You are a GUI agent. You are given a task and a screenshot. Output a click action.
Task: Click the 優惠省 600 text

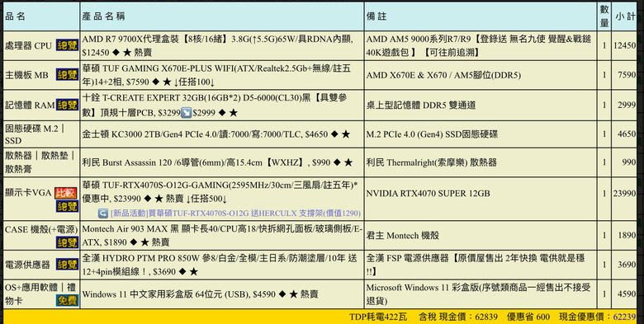(x=528, y=317)
